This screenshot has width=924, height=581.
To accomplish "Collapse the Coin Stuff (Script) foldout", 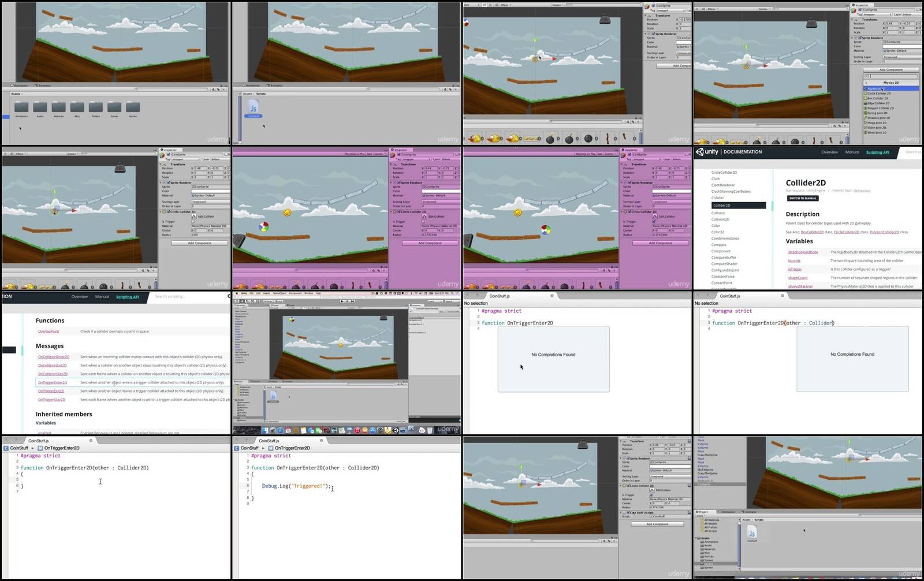I will pos(620,513).
